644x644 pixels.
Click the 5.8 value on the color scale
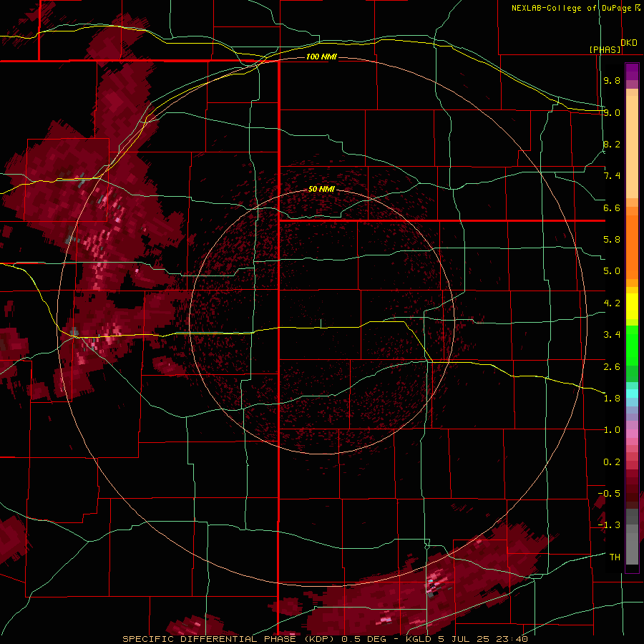click(612, 240)
